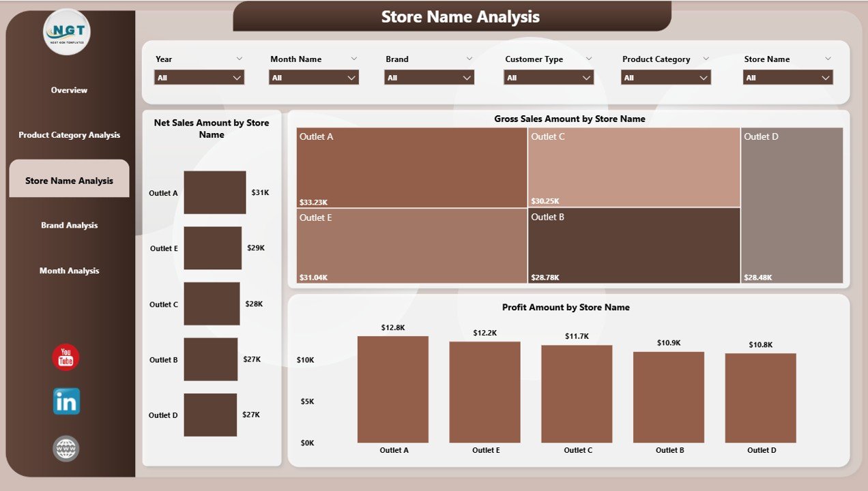Screen dimensions: 868x491
Task: Select Outlet E bar in Profit chart
Action: 484,391
